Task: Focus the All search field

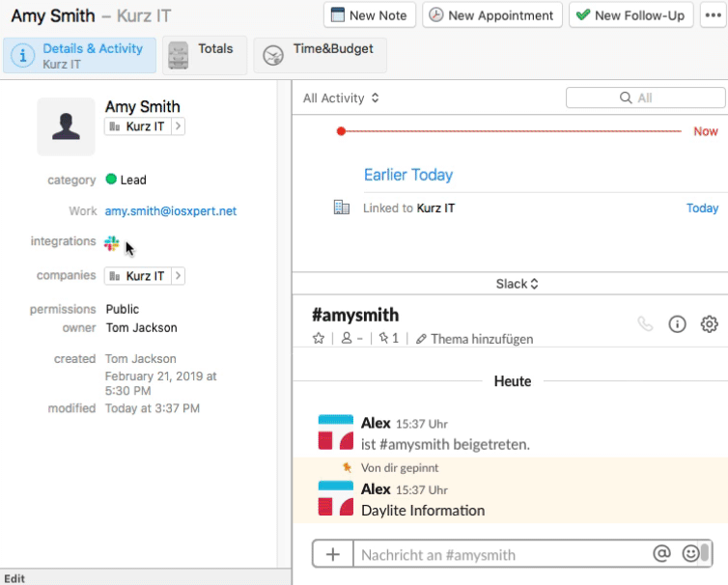Action: click(645, 97)
